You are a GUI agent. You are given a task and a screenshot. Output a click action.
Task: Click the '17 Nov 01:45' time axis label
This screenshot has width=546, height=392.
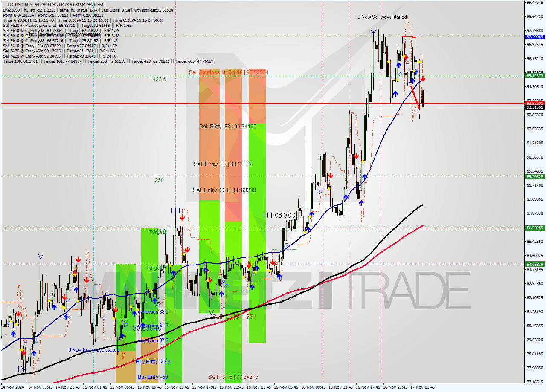(423, 387)
